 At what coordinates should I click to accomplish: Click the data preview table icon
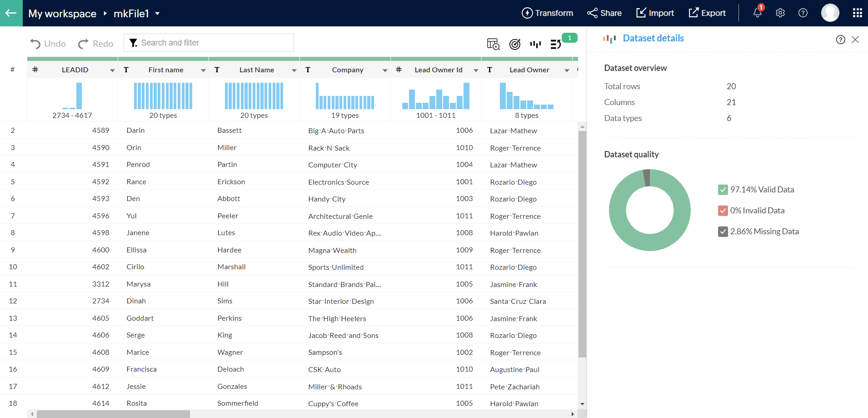pyautogui.click(x=493, y=44)
